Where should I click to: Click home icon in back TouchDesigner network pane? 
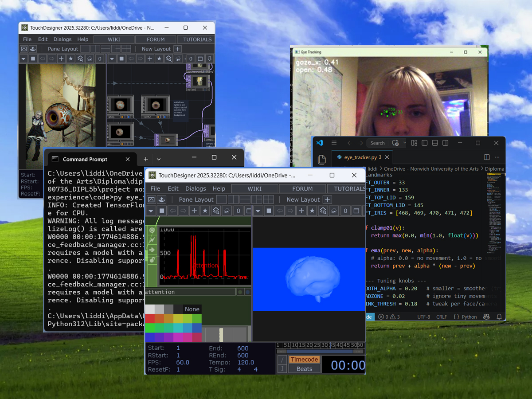[178, 59]
